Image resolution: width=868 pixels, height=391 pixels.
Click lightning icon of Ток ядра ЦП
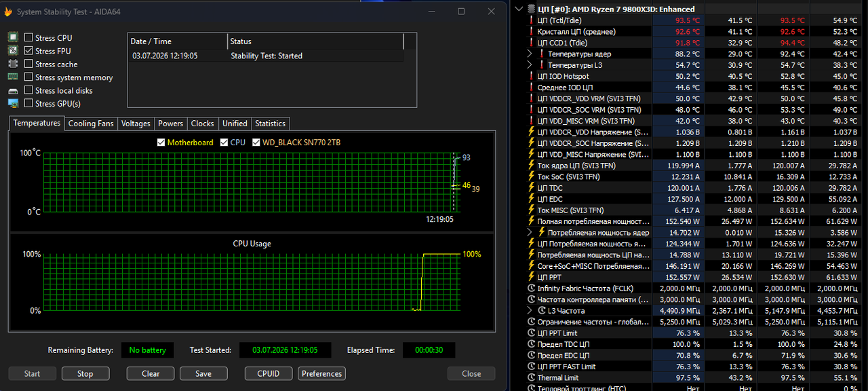click(x=532, y=165)
